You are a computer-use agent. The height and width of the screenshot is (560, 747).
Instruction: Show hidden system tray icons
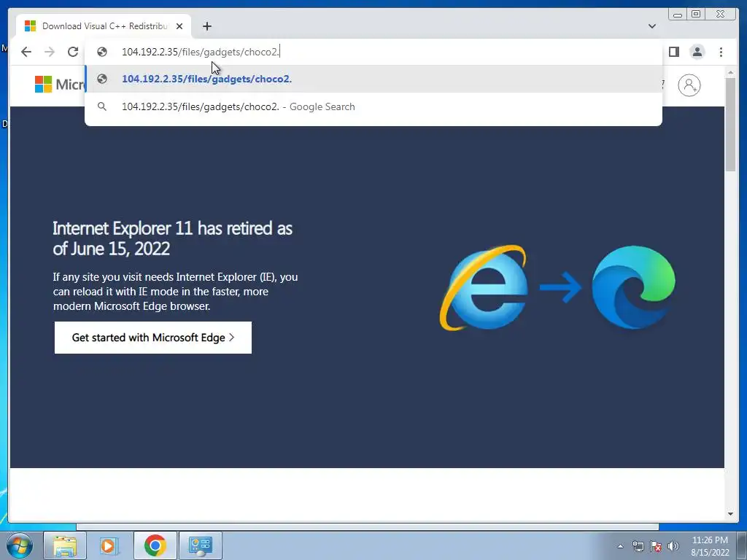(x=620, y=546)
